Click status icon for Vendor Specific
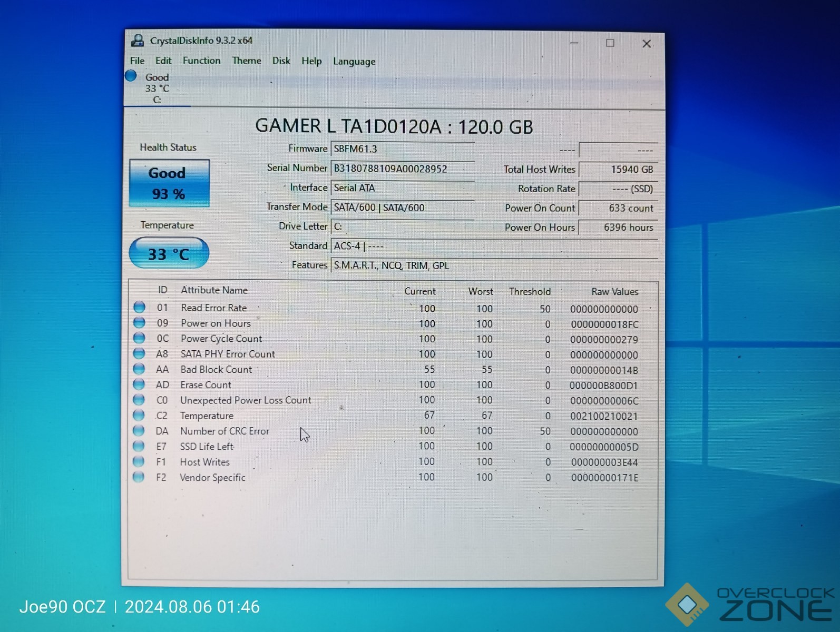The image size is (840, 632). coord(138,477)
